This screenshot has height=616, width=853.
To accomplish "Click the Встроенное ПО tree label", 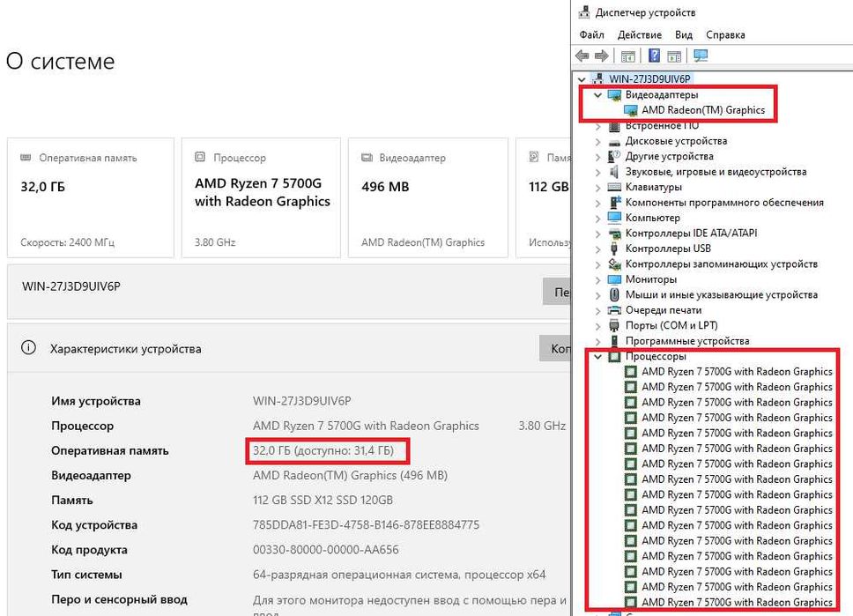I will 662,126.
